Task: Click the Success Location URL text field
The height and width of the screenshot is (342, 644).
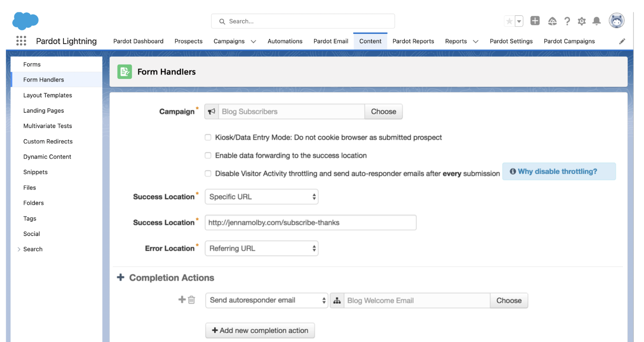Action: pyautogui.click(x=311, y=223)
